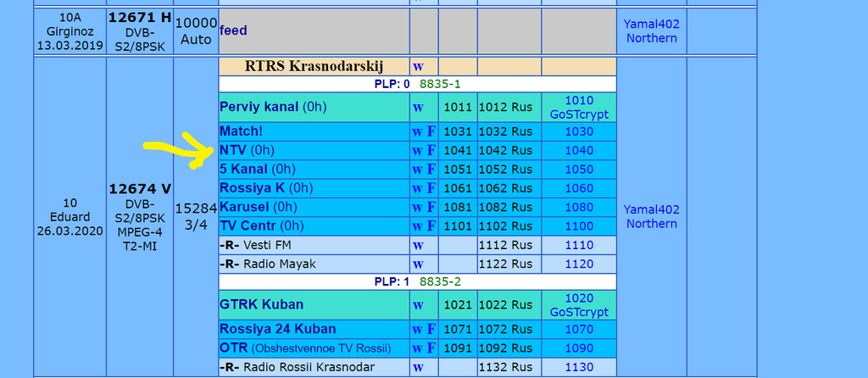Click the F icon in Rossiya 24 Kuban row
The height and width of the screenshot is (378, 868).
(431, 330)
